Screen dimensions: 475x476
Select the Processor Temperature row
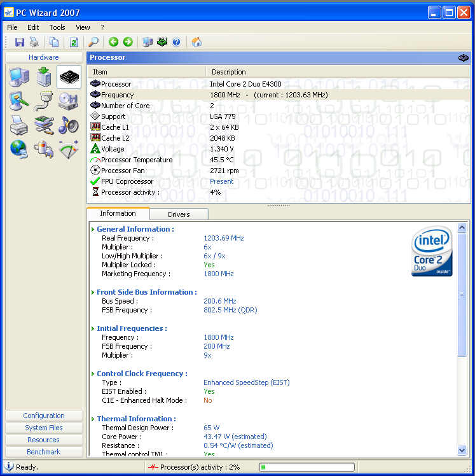pos(279,160)
